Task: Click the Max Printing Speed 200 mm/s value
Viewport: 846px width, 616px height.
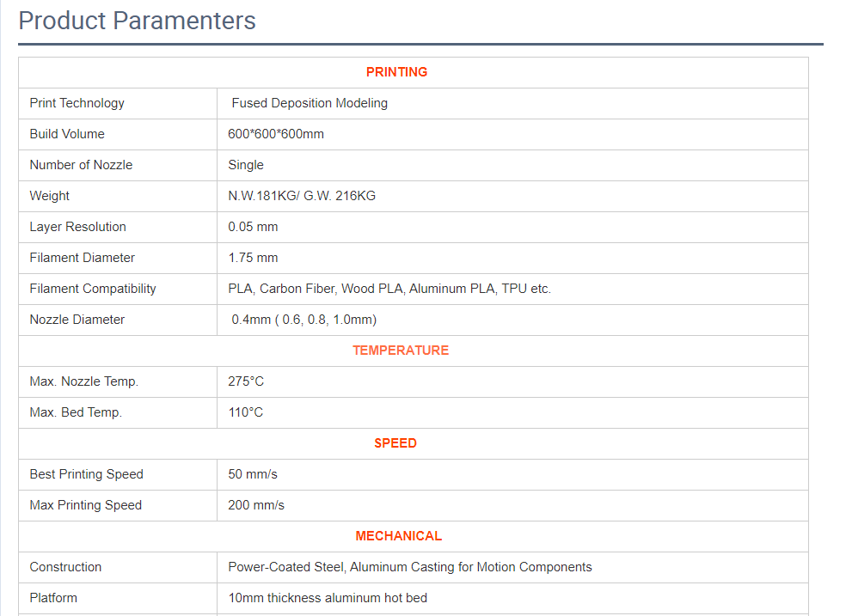Action: click(256, 505)
